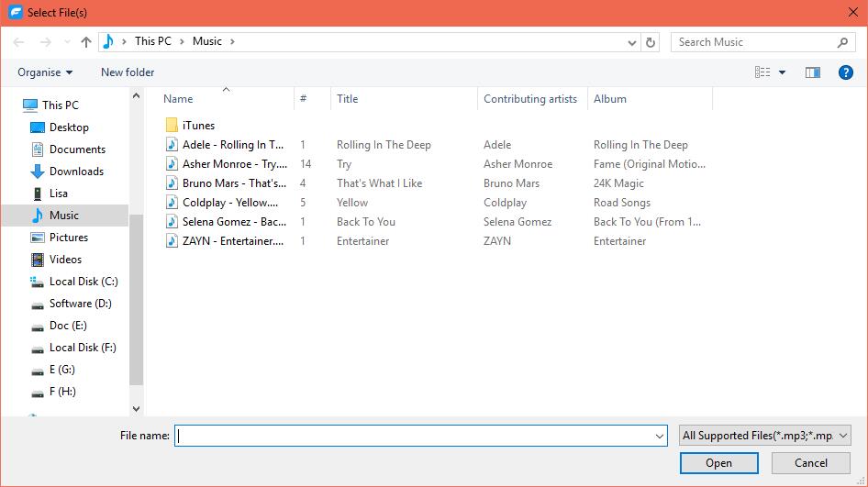Select Music in the sidebar
868x487 pixels.
click(65, 216)
